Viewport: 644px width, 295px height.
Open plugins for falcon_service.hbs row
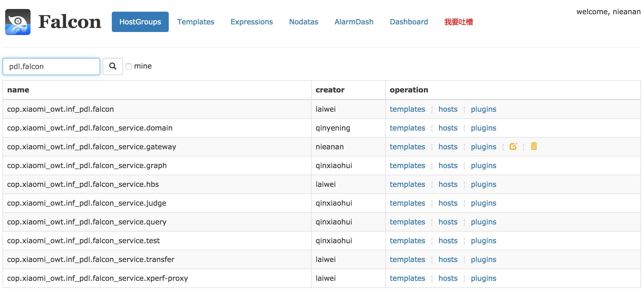click(x=483, y=184)
